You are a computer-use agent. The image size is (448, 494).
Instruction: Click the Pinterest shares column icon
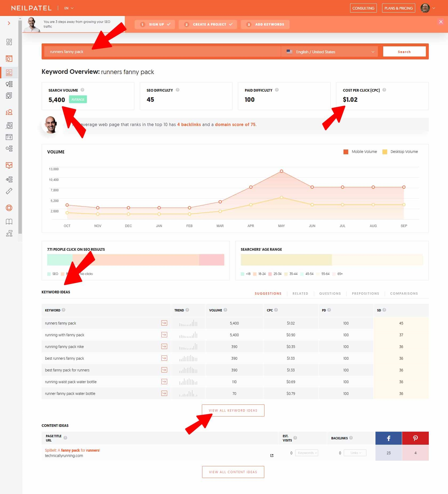coord(415,438)
